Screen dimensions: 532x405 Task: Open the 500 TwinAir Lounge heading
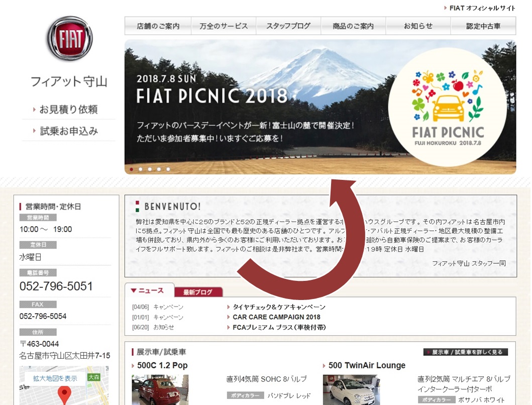367,366
